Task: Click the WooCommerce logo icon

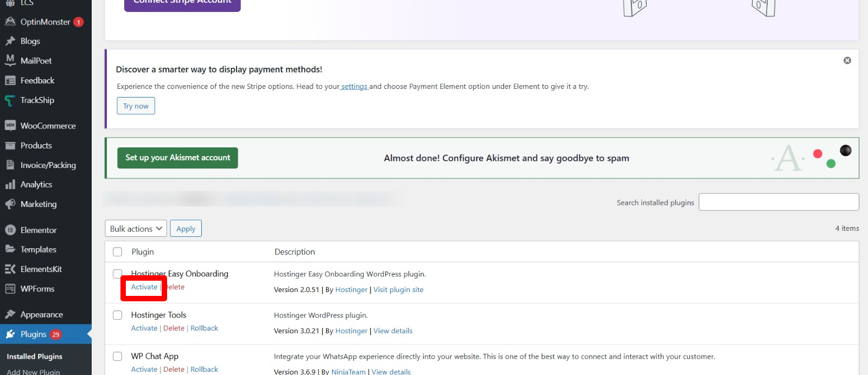Action: [x=10, y=126]
